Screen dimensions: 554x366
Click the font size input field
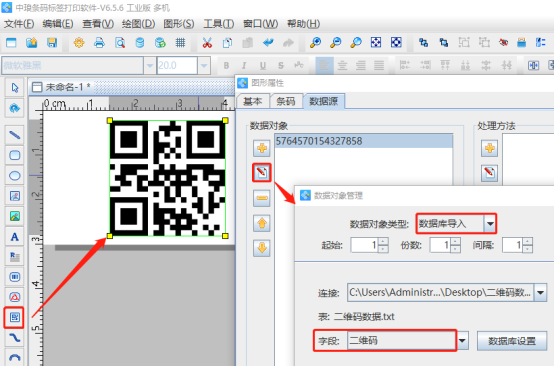tap(177, 66)
